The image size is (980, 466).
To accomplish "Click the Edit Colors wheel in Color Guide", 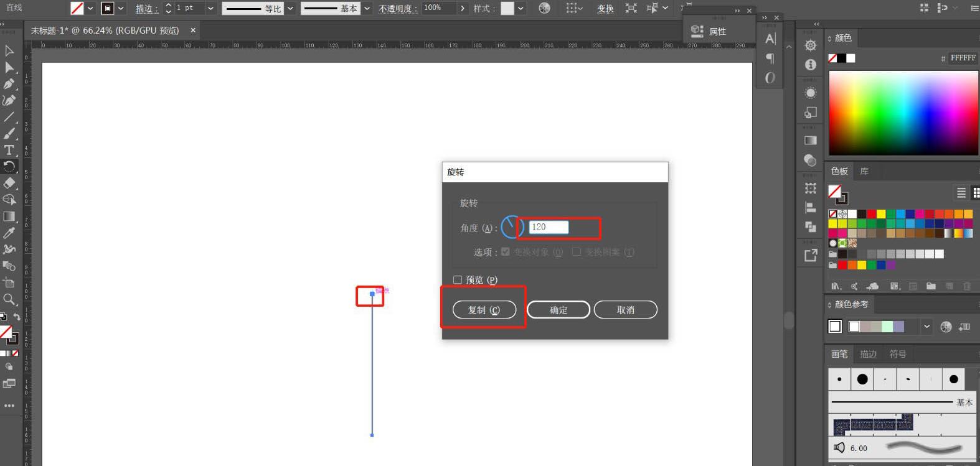I will 946,327.
